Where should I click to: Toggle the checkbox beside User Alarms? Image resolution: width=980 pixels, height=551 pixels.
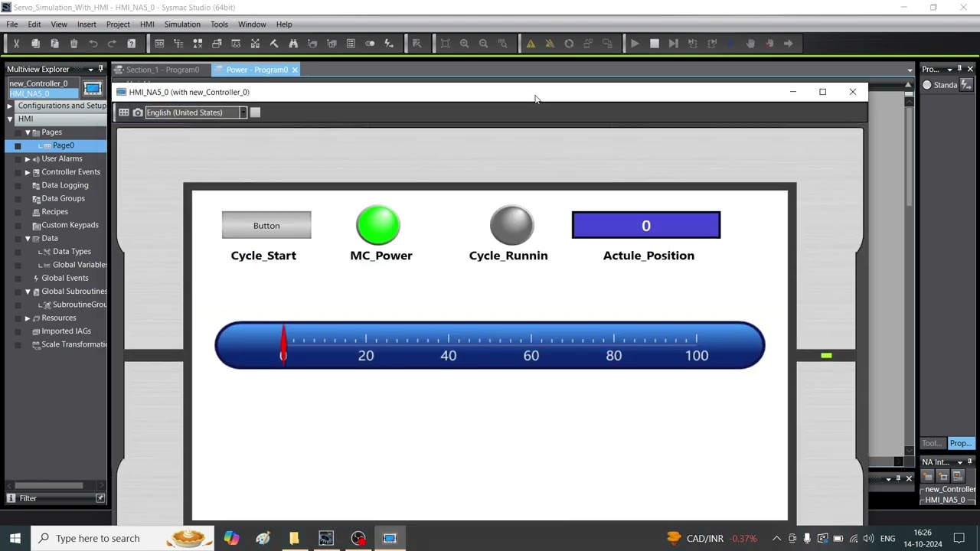tap(18, 158)
